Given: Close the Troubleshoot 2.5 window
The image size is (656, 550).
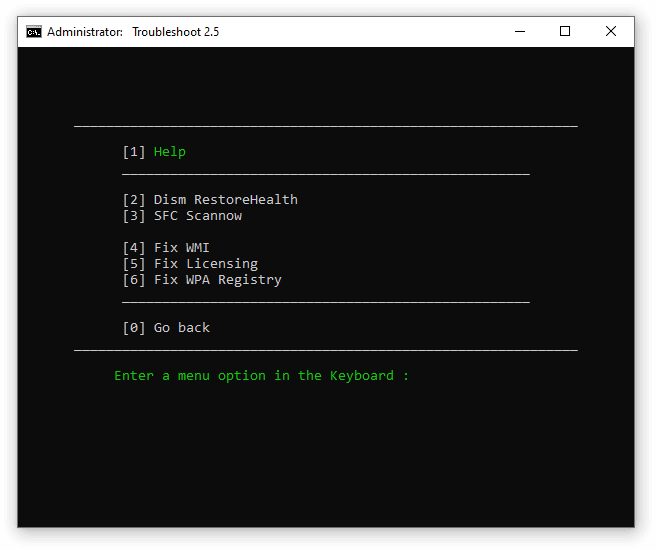Looking at the screenshot, I should click(611, 31).
